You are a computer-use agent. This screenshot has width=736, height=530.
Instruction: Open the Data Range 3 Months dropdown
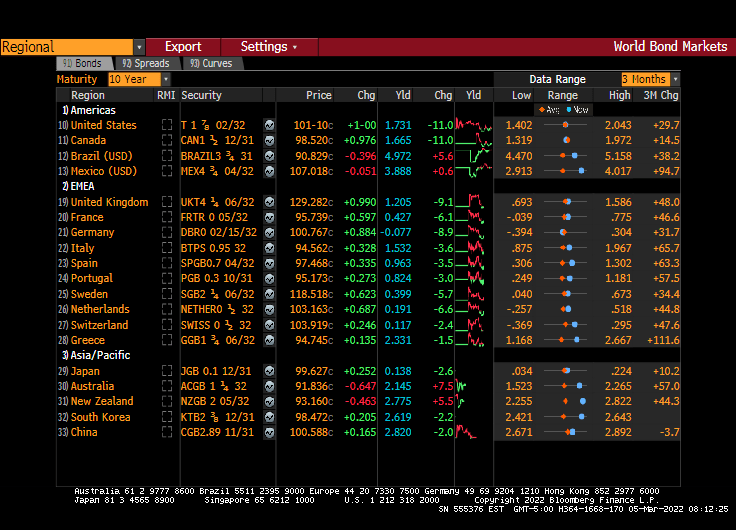675,79
